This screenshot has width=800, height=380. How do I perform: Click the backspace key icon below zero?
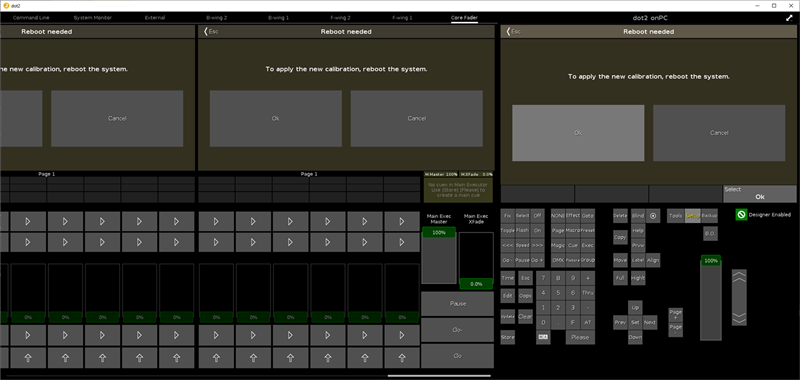543,337
